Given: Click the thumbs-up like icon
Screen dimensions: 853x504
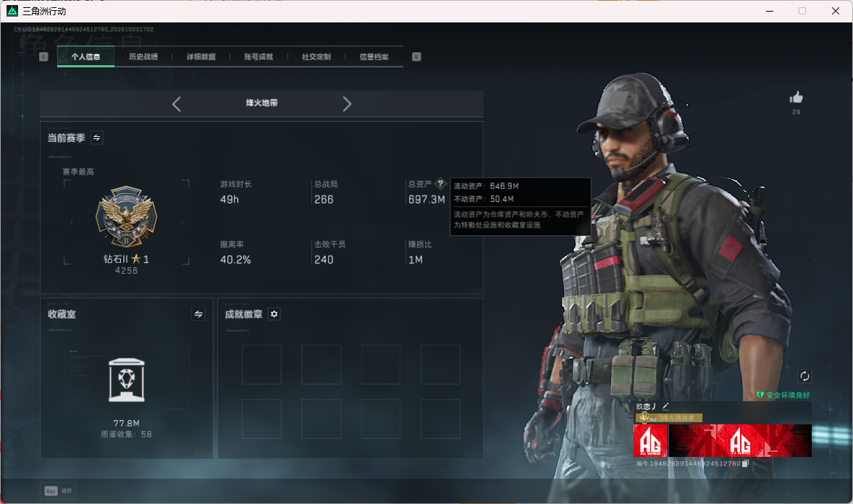Looking at the screenshot, I should coord(797,98).
